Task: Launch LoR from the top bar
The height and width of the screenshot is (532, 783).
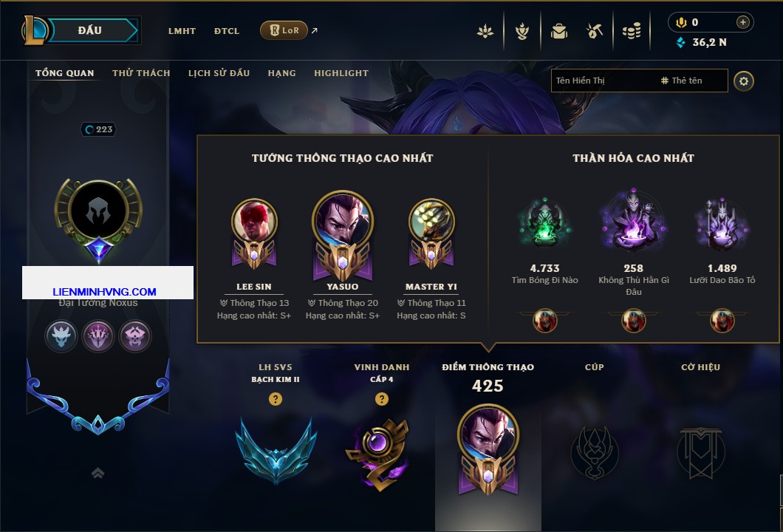Action: pos(284,30)
